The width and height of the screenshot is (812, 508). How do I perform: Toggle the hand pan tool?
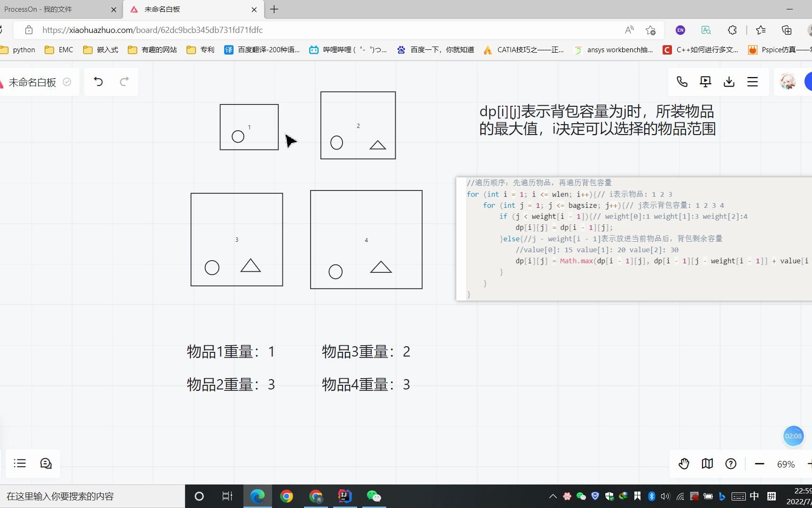[x=684, y=464]
